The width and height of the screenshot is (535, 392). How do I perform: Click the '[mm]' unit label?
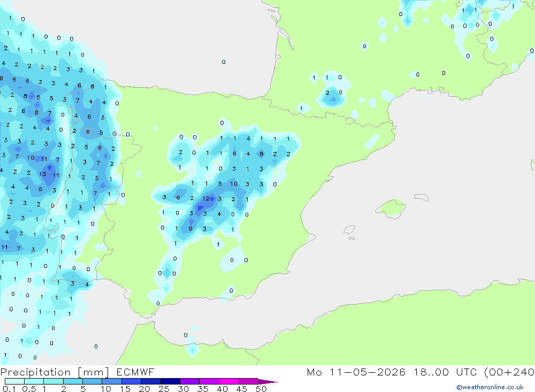94,372
